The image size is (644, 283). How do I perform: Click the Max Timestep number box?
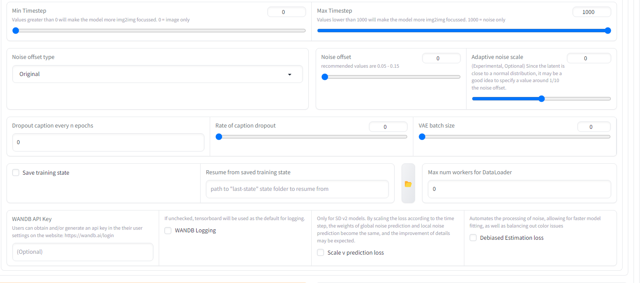(x=591, y=12)
